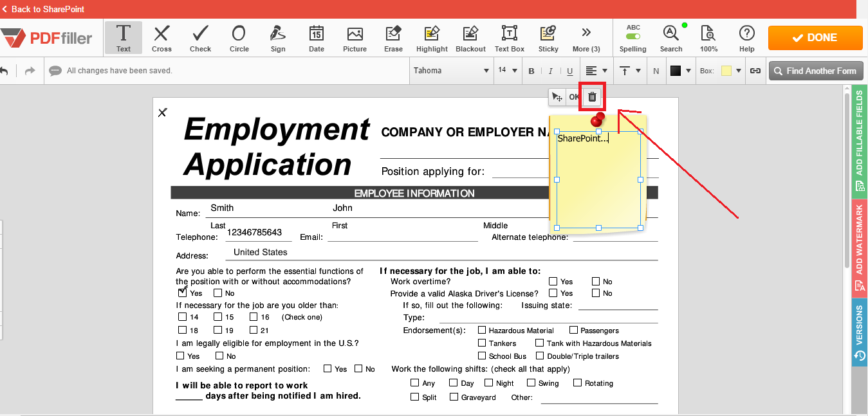Open the Add Watermark tab
This screenshot has width=868, height=416.
[x=860, y=248]
